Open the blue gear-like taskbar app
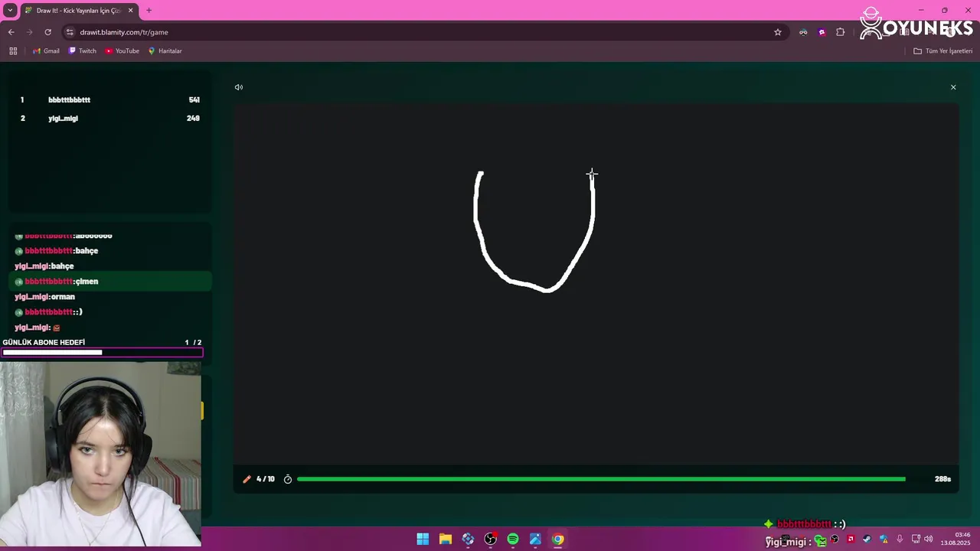980x551 pixels. click(468, 539)
